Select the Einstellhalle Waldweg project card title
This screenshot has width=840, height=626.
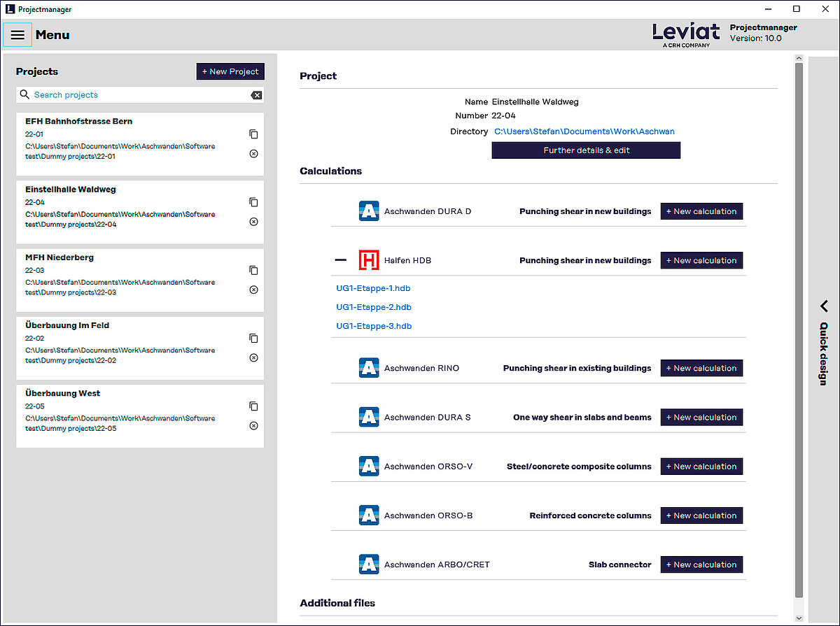[71, 189]
